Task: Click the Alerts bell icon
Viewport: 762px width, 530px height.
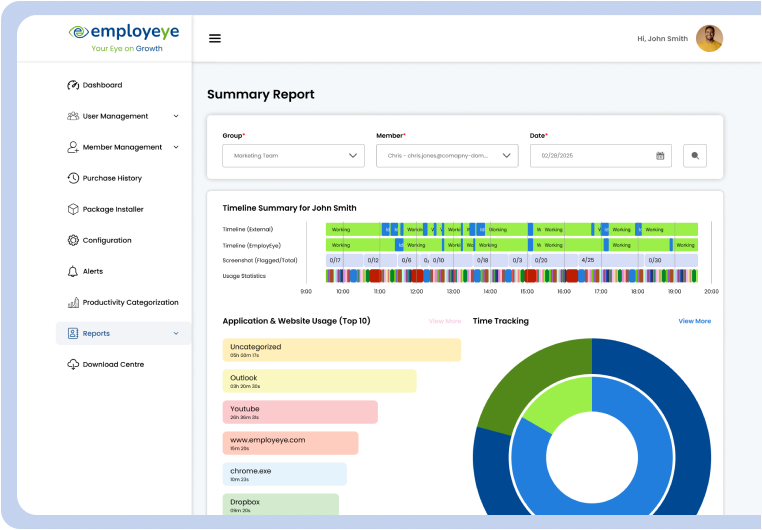Action: (73, 271)
